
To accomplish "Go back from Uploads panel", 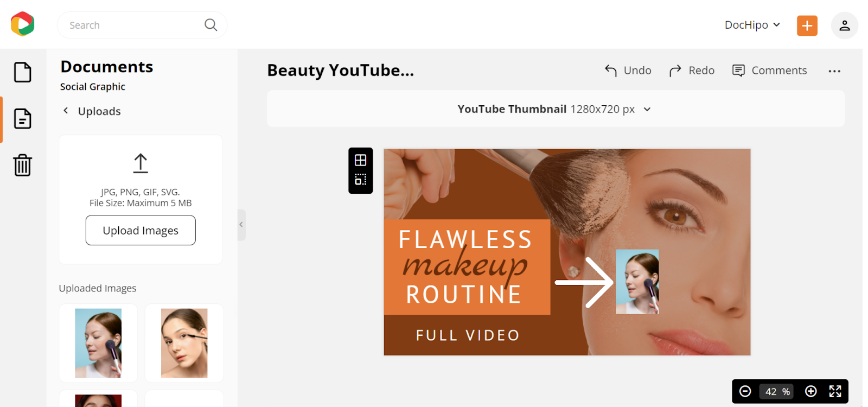I will (x=66, y=111).
